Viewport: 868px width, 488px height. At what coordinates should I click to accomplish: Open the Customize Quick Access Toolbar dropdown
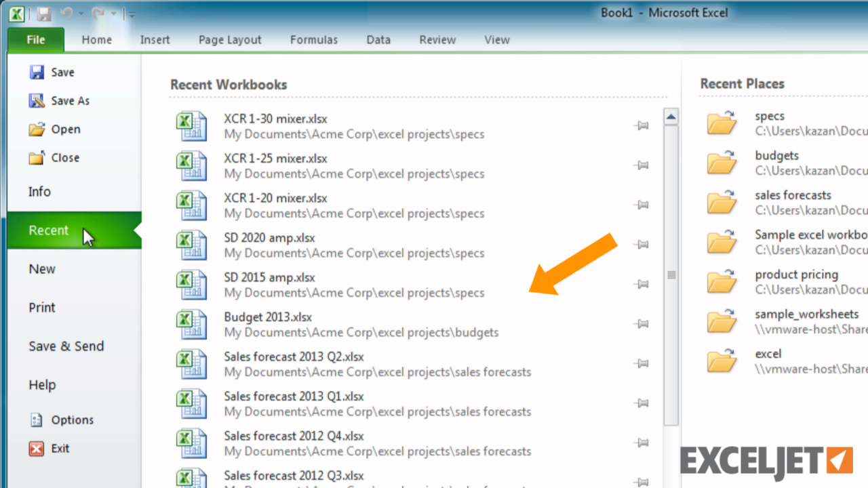[x=131, y=14]
